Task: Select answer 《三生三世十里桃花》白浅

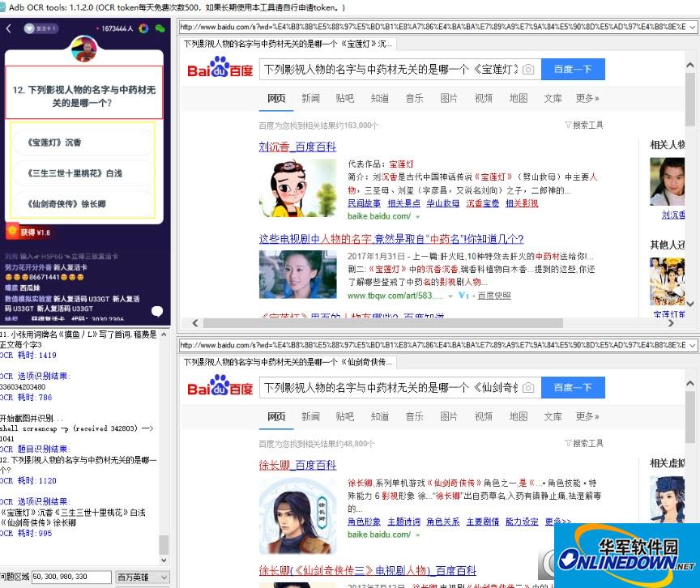Action: point(83,173)
